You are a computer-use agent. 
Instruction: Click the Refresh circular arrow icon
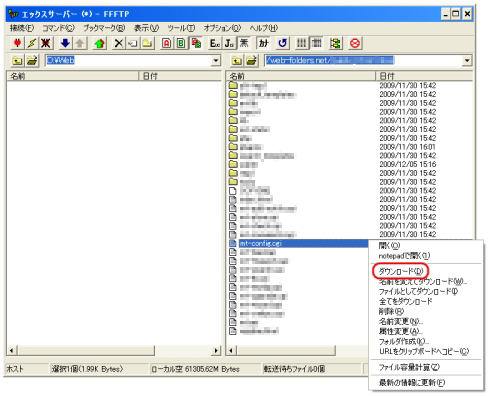(x=283, y=43)
